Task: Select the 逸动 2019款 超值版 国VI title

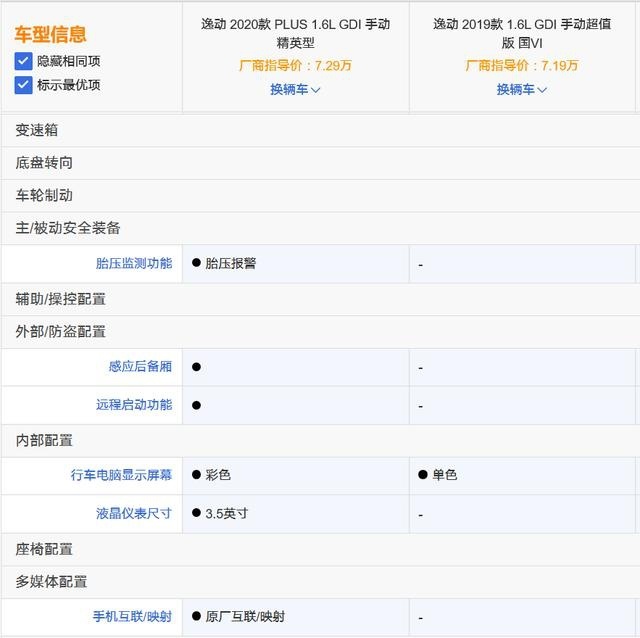Action: tap(522, 33)
